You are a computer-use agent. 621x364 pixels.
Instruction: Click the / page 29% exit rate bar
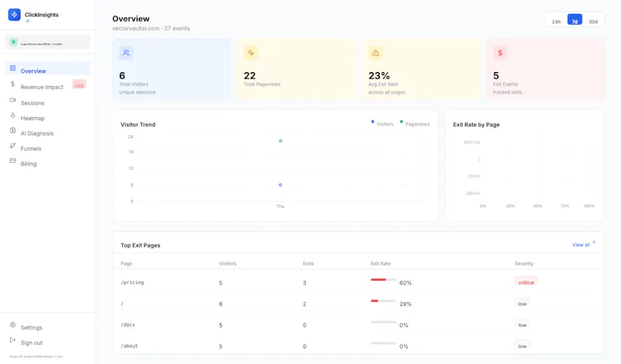coord(383,301)
